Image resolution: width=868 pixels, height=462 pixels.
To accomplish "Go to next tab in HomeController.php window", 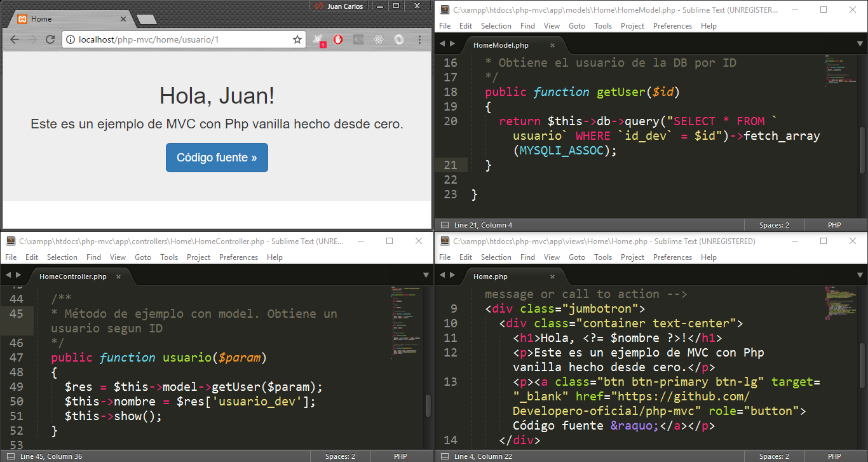I will tap(18, 275).
